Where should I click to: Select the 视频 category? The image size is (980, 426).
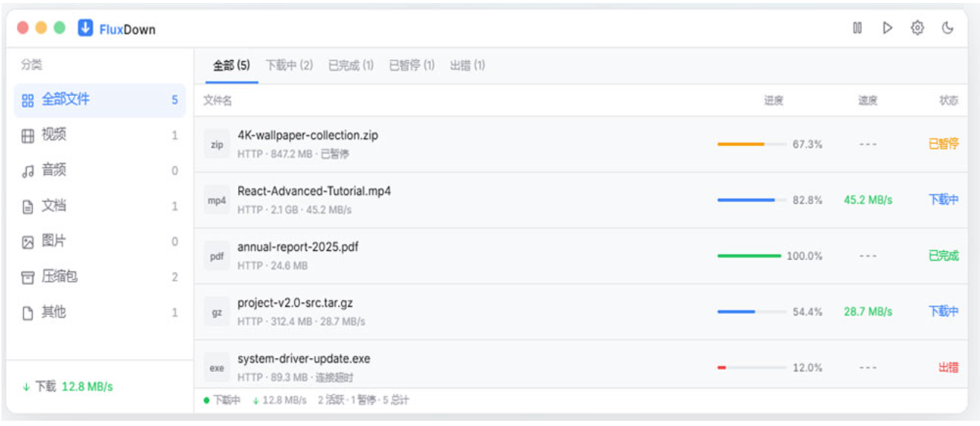(x=100, y=135)
